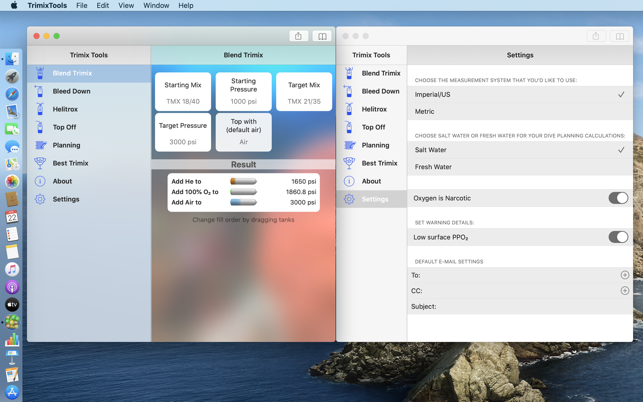Click the Blend Trimix tank icon in left window sidebar
Screen dimensions: 643x402
pos(40,73)
